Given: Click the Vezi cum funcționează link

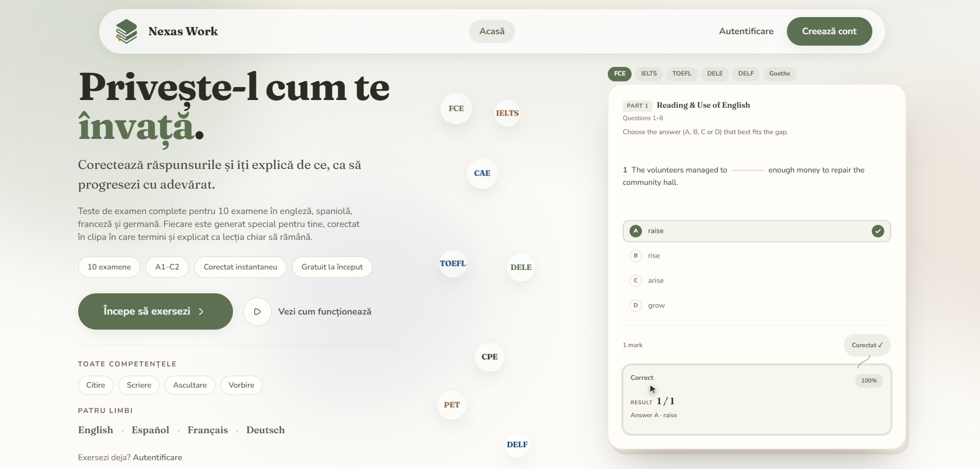Looking at the screenshot, I should click(x=325, y=311).
